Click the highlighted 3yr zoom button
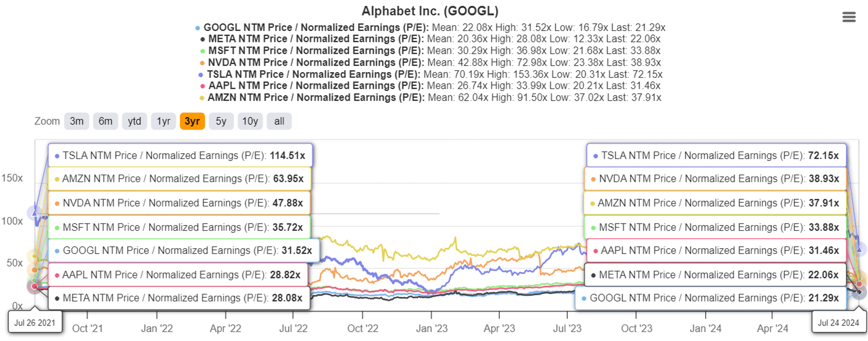The width and height of the screenshot is (868, 341). click(192, 121)
